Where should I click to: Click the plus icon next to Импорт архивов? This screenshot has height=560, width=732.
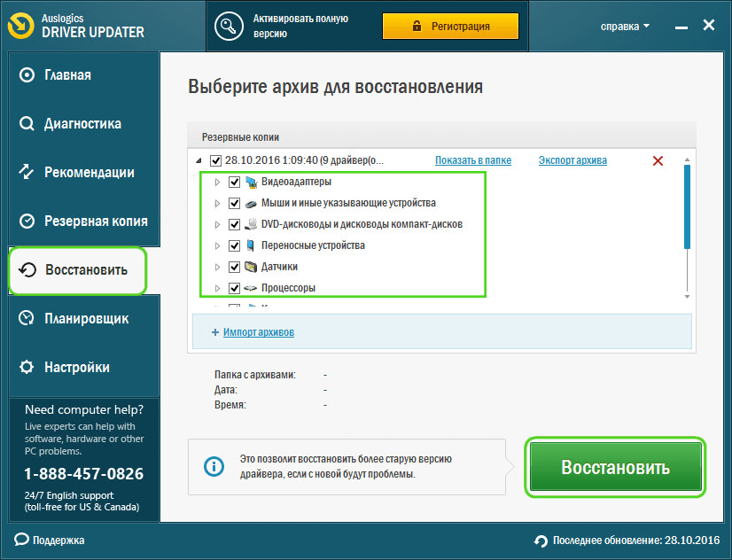coord(215,332)
